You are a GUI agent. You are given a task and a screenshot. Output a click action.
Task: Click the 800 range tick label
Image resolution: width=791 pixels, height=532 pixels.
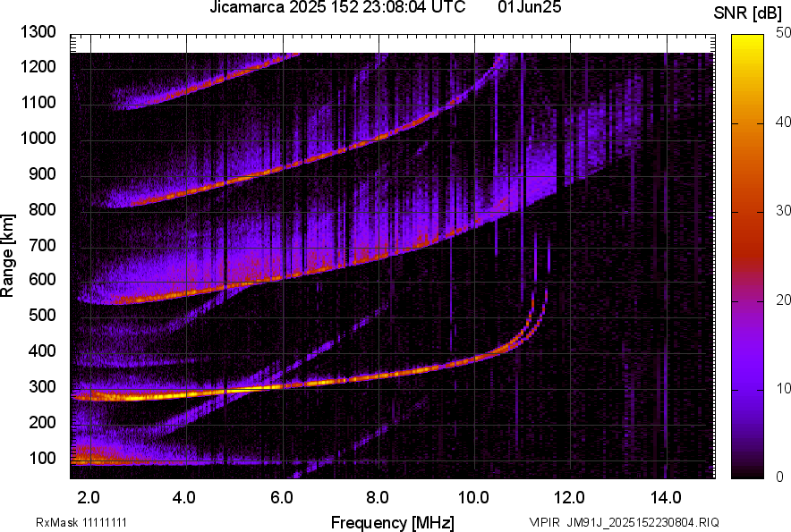42,209
